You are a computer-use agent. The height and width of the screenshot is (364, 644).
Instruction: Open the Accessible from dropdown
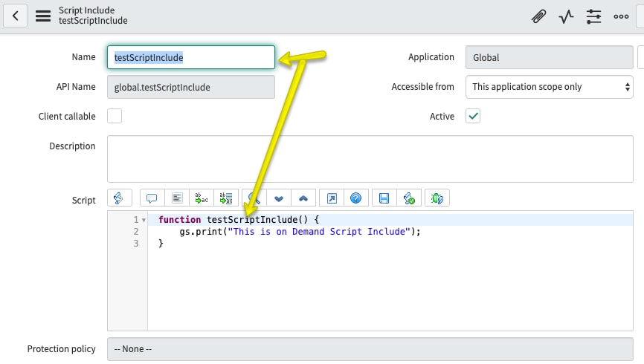[550, 87]
